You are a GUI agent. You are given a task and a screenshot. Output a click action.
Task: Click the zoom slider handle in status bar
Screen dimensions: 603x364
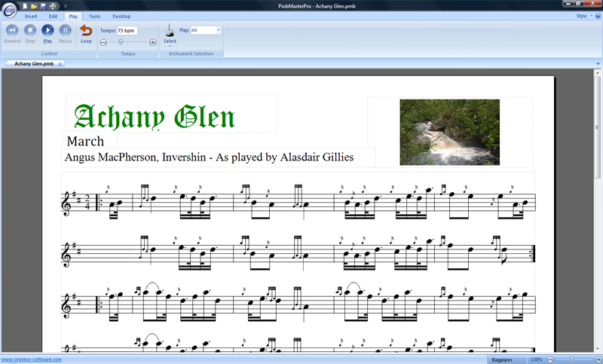(x=572, y=359)
